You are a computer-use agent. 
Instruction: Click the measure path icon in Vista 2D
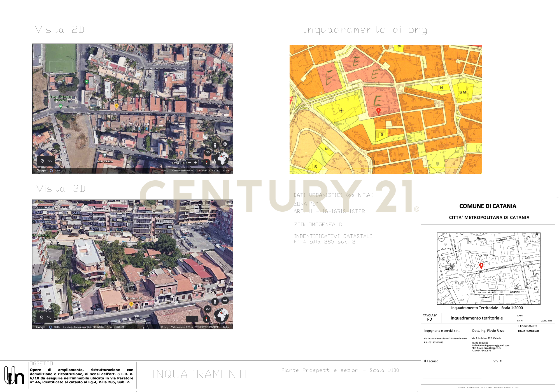point(50,161)
